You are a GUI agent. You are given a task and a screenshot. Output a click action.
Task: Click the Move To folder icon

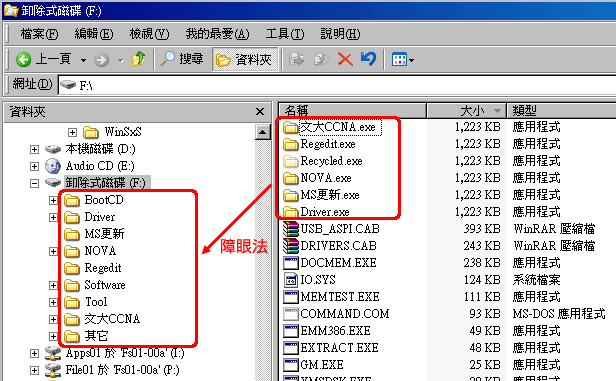[297, 60]
